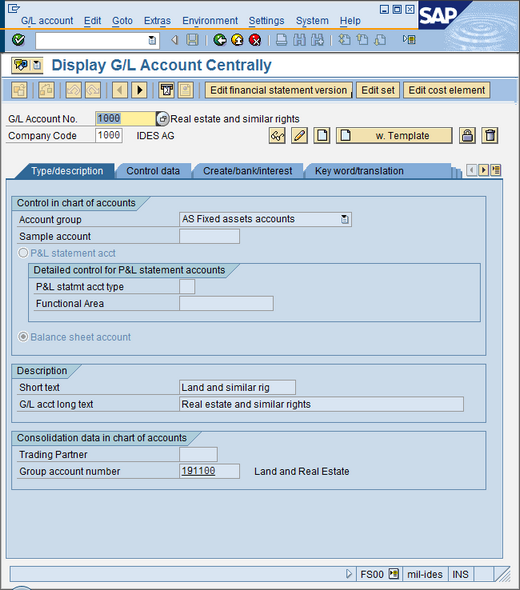Screen dimensions: 520x590
Task: Open the System menu
Action: click(x=312, y=20)
